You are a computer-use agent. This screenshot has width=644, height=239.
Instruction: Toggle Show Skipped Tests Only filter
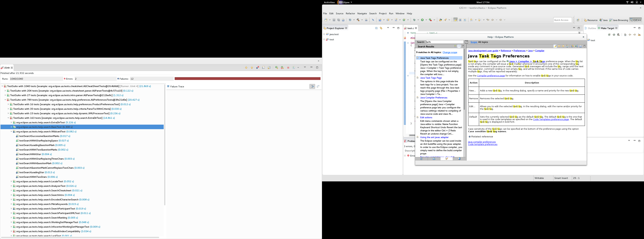point(263,68)
